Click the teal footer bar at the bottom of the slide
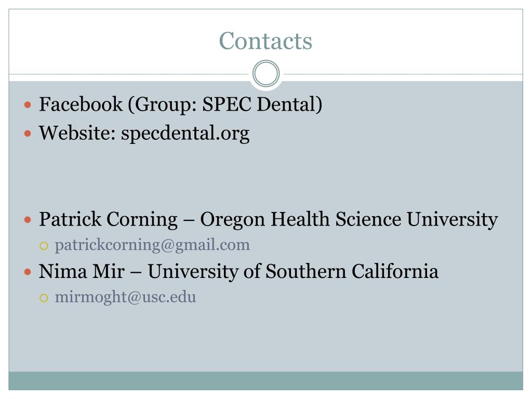This screenshot has width=532, height=399. (265, 381)
